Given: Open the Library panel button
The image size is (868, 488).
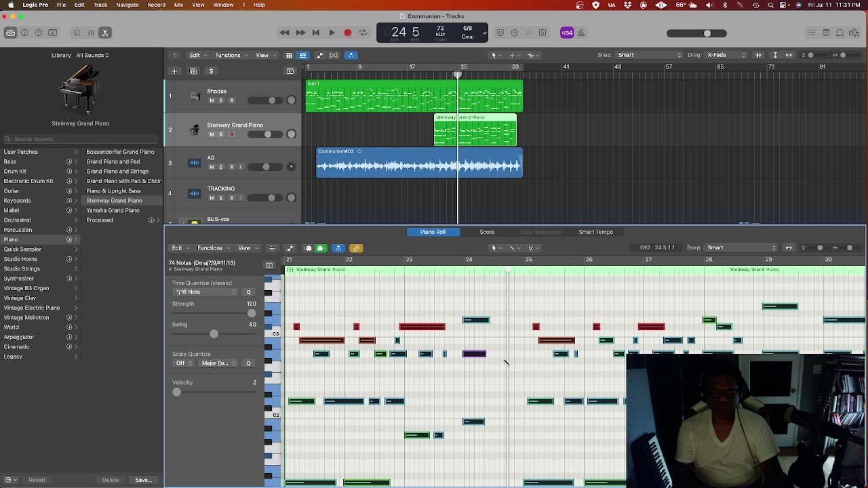Looking at the screenshot, I should coord(11,33).
